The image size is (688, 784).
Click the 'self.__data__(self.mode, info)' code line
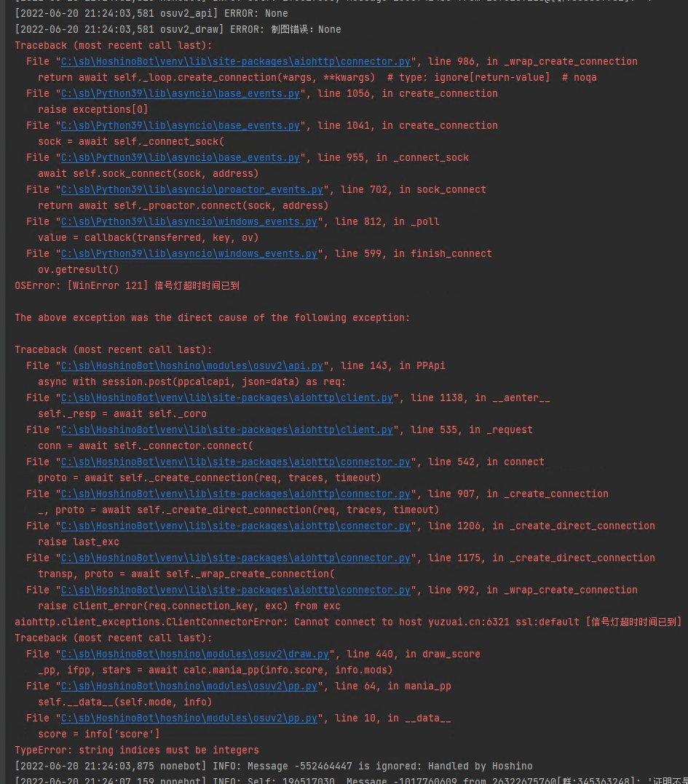click(125, 702)
